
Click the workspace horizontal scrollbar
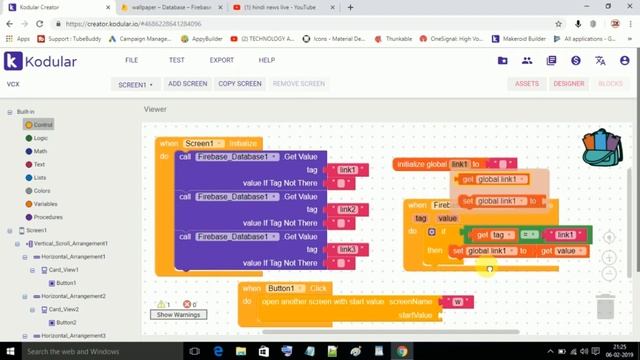[391, 332]
